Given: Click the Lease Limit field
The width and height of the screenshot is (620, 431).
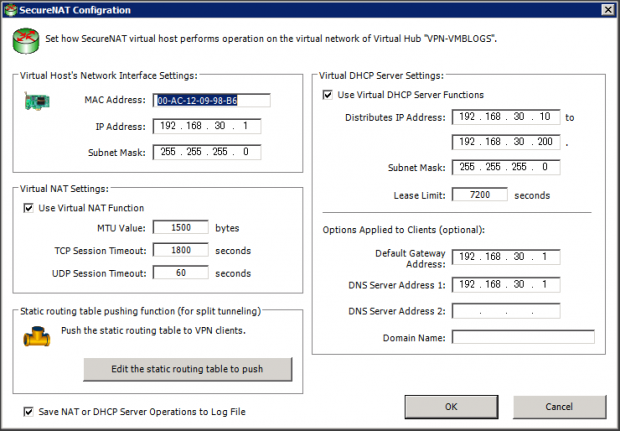Looking at the screenshot, I should (480, 195).
